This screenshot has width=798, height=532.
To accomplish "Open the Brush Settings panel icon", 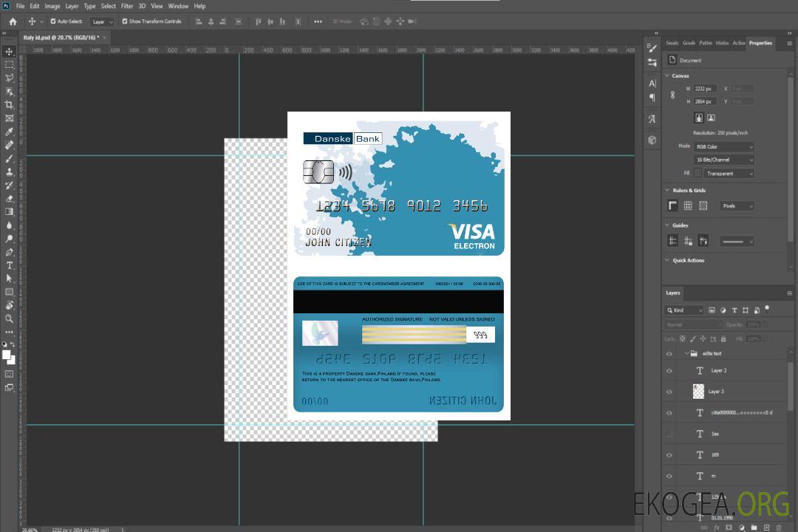I will pyautogui.click(x=652, y=48).
